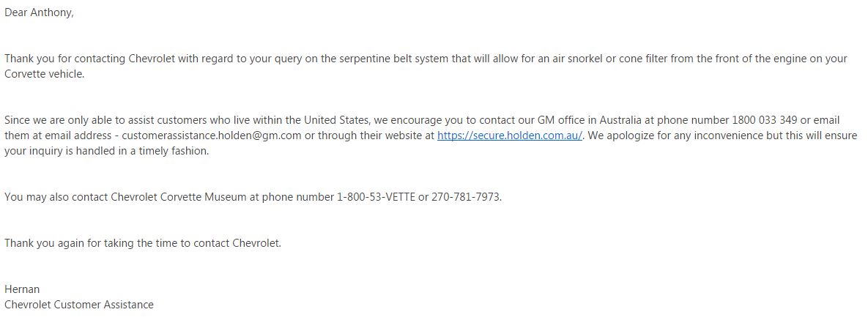Click the 1-800-53-VETTE phone number

376,197
